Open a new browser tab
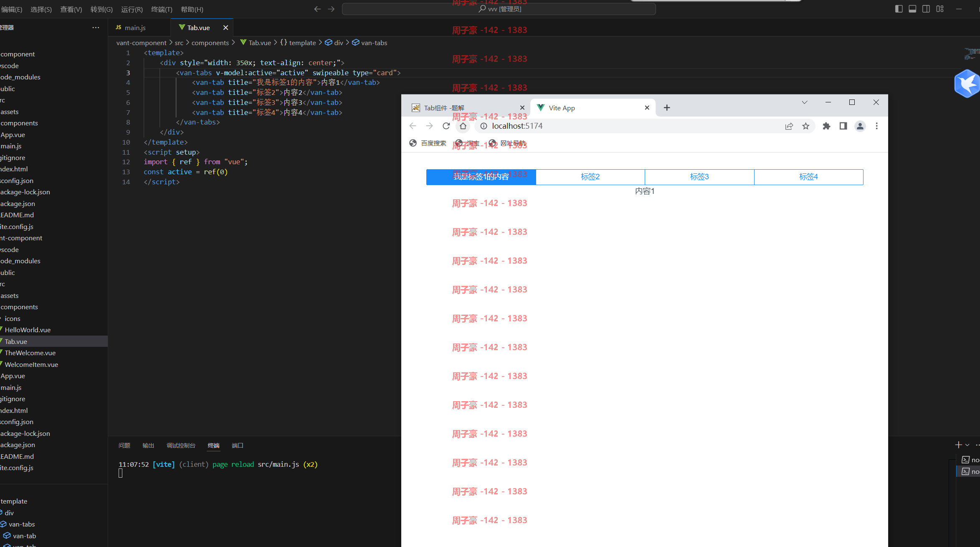 coord(667,108)
